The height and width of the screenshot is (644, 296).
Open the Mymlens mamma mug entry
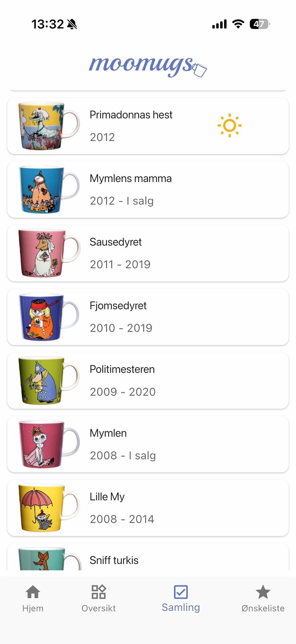(148, 189)
